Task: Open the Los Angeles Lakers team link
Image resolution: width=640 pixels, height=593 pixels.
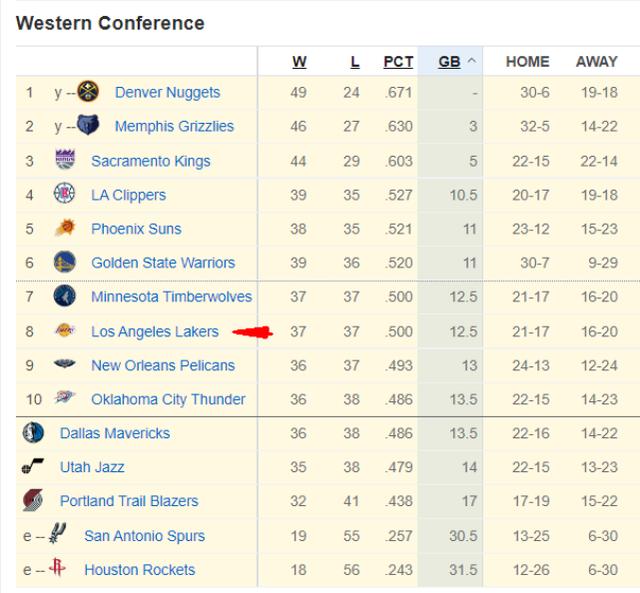Action: (154, 331)
